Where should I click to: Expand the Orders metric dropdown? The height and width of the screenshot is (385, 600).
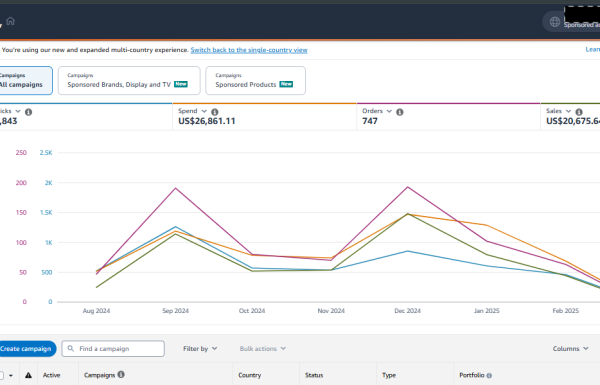coord(389,111)
